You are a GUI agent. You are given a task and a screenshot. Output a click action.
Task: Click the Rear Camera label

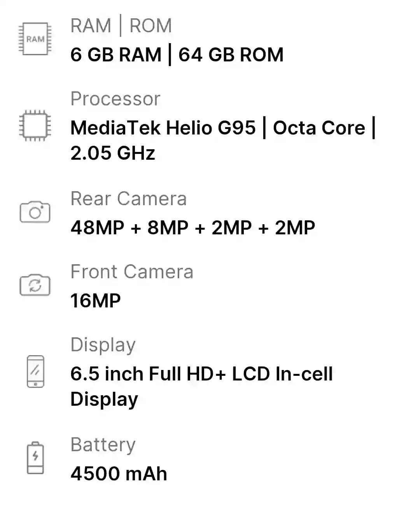pos(128,199)
